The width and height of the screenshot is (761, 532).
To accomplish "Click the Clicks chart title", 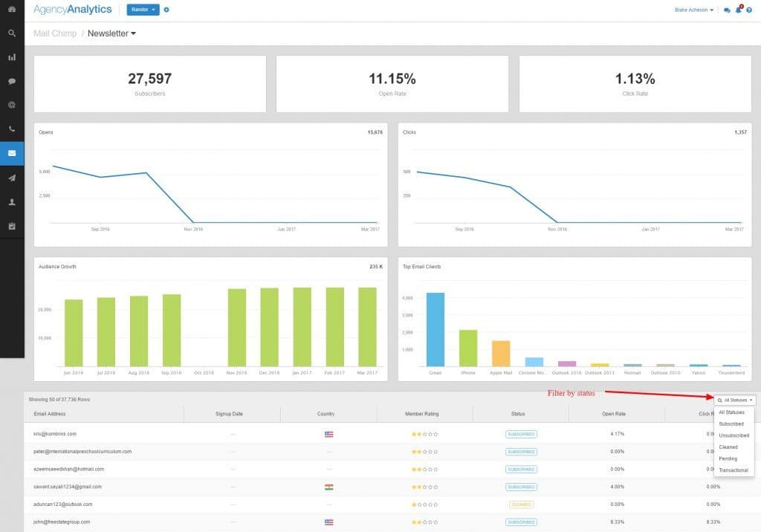I will coord(409,132).
